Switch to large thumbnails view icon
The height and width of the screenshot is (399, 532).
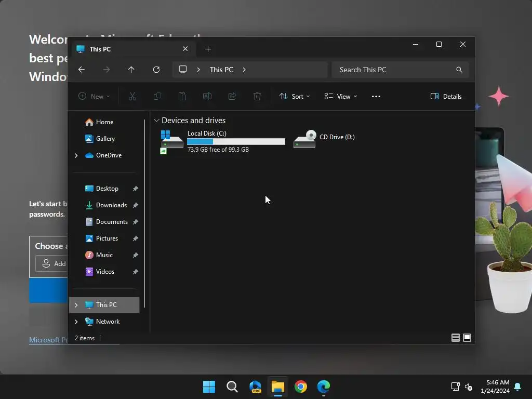(x=467, y=338)
